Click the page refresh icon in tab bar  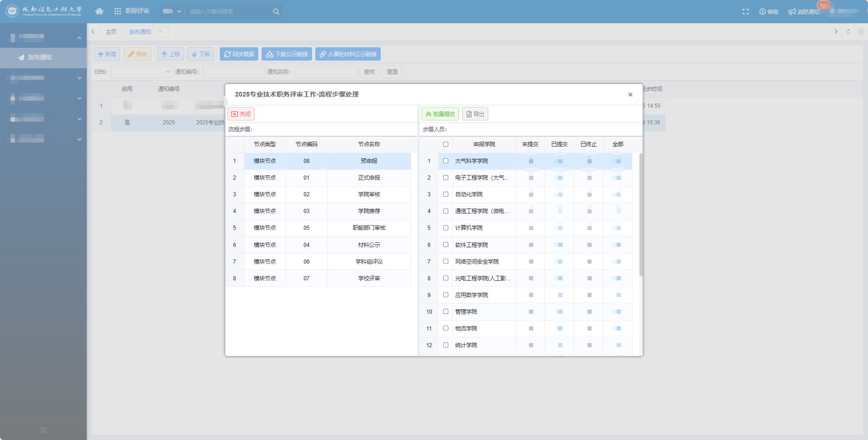click(x=848, y=32)
